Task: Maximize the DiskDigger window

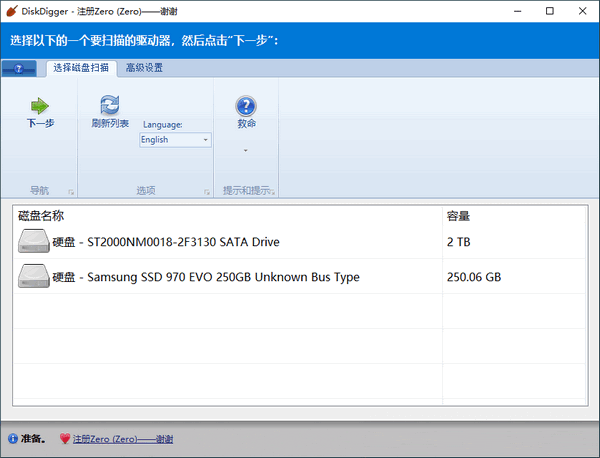Action: (549, 11)
